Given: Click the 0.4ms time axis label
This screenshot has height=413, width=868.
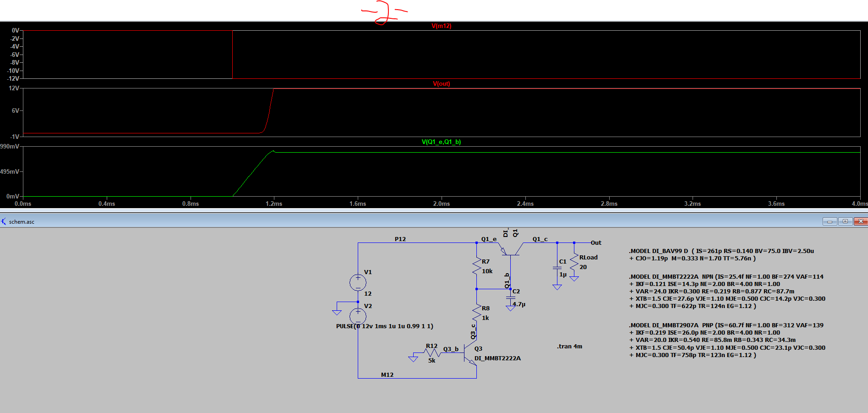Looking at the screenshot, I should pos(107,204).
